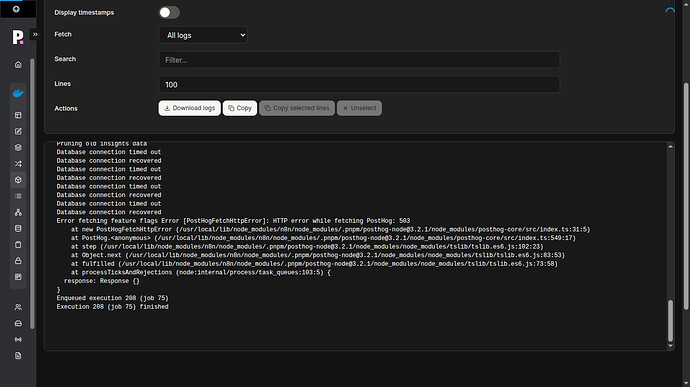Screen dimensions: 690x387
Task: Open the Environments hard-drive icon
Action: pyautogui.click(x=18, y=323)
